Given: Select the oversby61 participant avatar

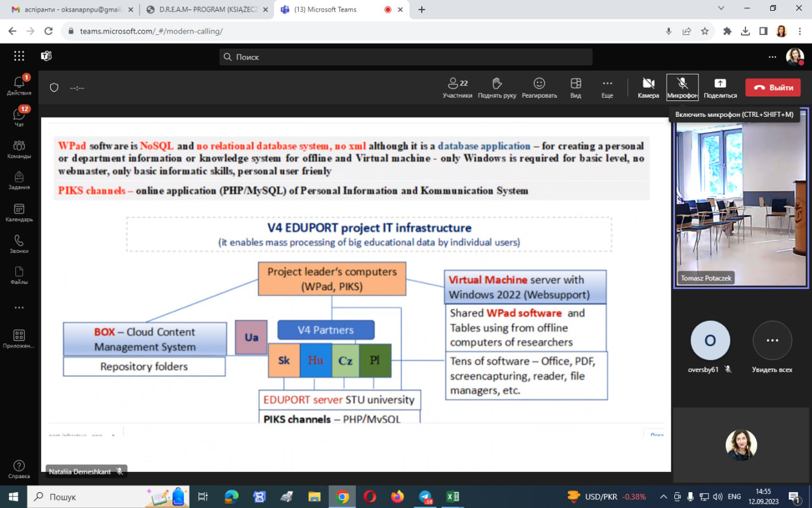Looking at the screenshot, I should (x=710, y=340).
